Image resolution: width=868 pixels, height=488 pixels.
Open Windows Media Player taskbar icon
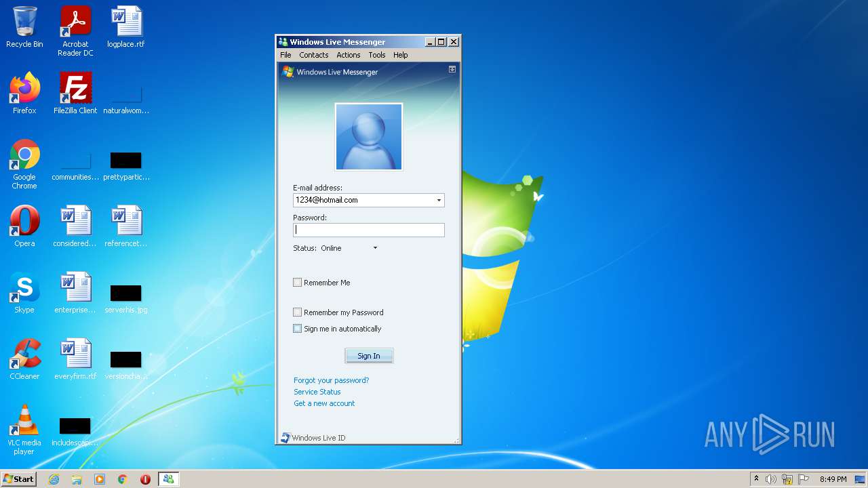click(100, 479)
